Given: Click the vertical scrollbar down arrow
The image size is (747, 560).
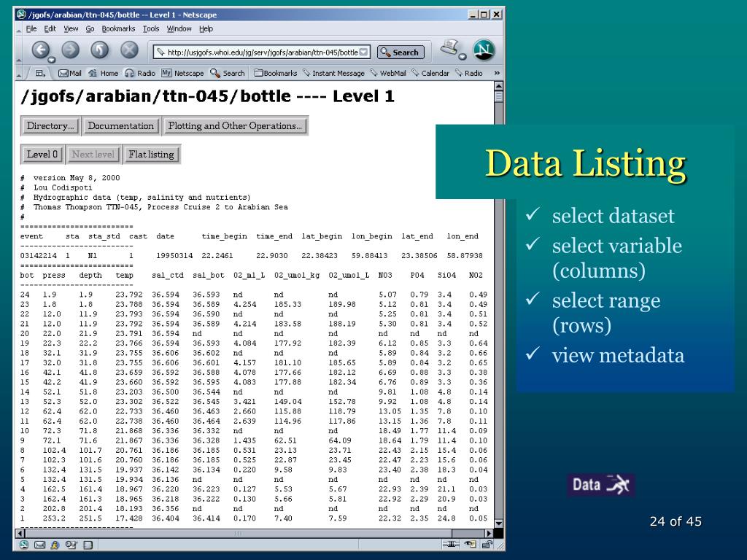Looking at the screenshot, I should (499, 524).
